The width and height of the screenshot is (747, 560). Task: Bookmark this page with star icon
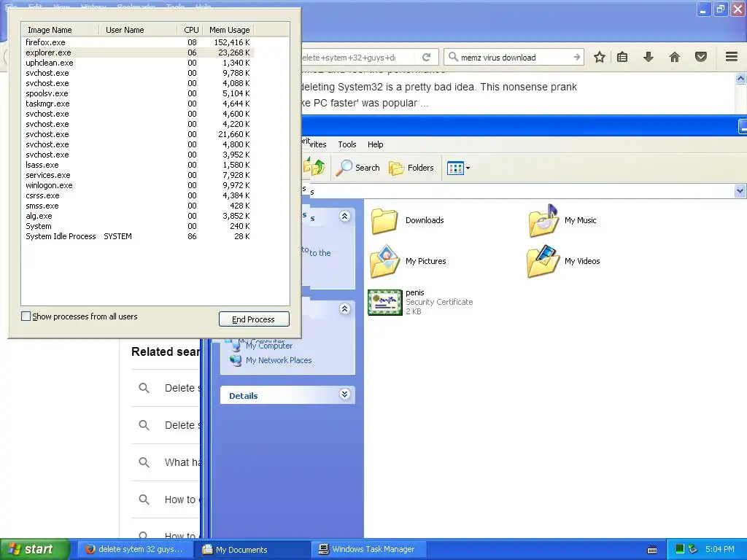point(600,57)
